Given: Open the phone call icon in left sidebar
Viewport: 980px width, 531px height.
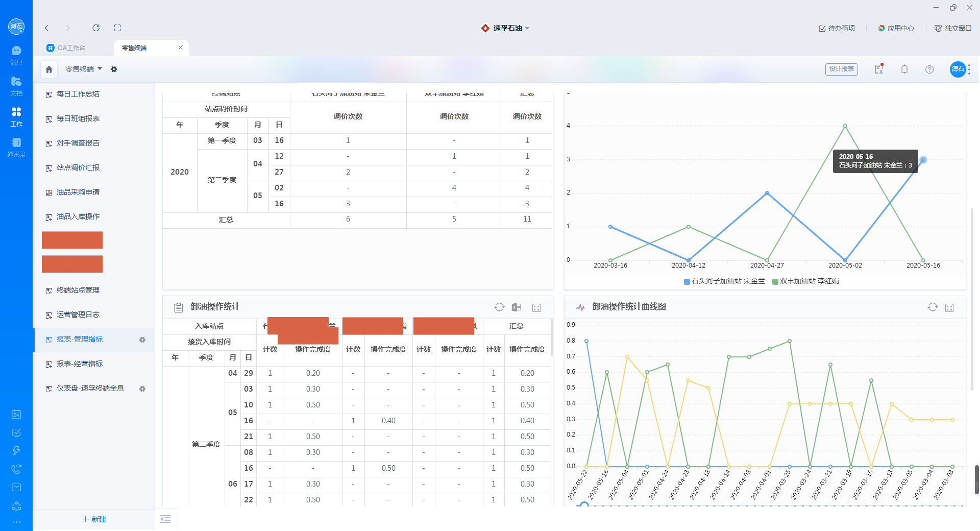Looking at the screenshot, I should 16,469.
